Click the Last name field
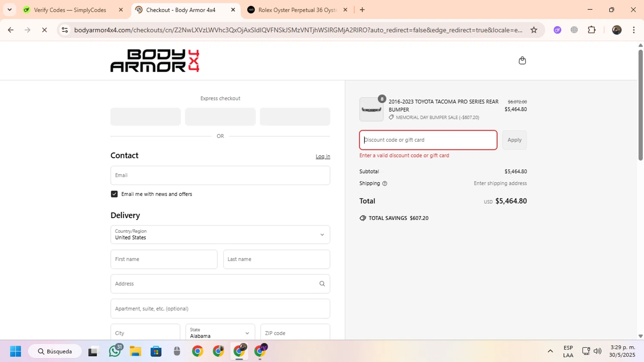 point(276,259)
